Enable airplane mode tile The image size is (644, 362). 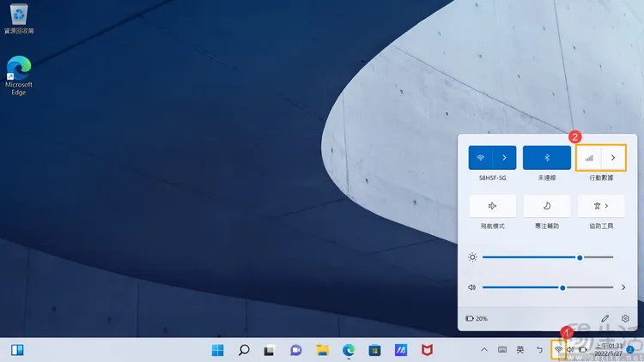(x=492, y=206)
